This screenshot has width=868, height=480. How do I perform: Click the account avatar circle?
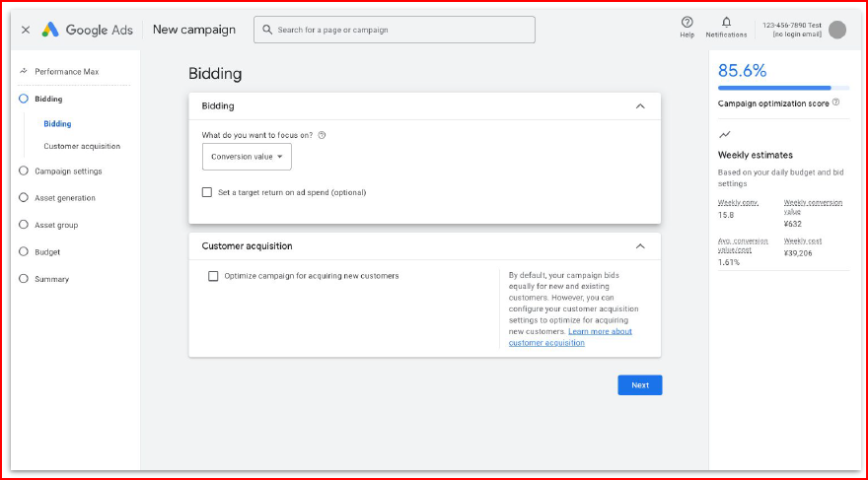pyautogui.click(x=837, y=30)
